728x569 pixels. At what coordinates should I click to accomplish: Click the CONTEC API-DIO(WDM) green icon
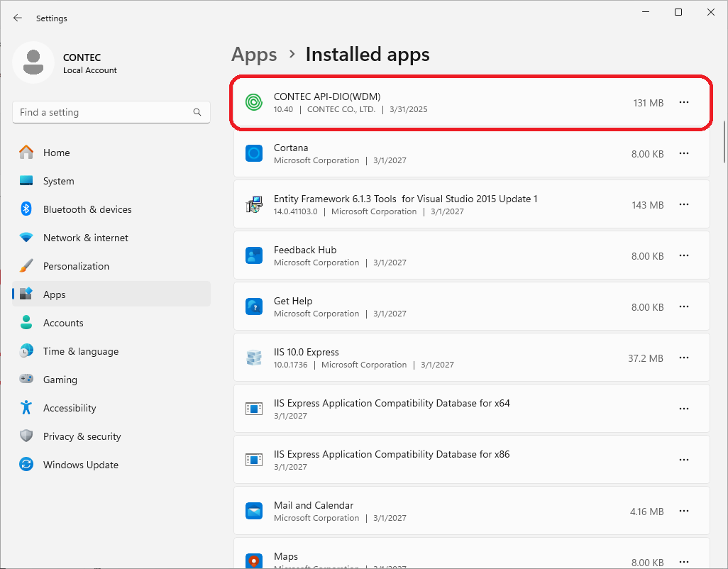click(254, 102)
